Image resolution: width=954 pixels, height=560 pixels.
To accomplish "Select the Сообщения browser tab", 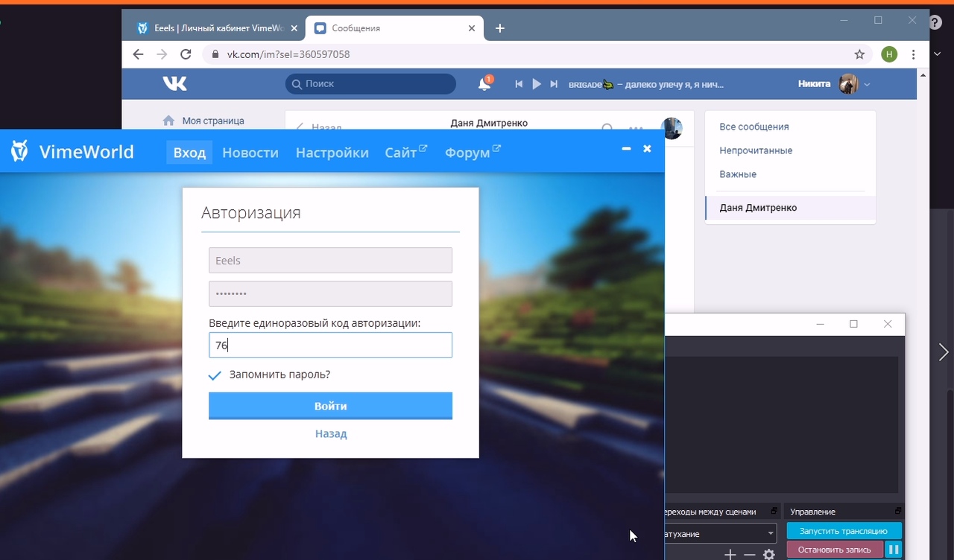I will (x=394, y=28).
